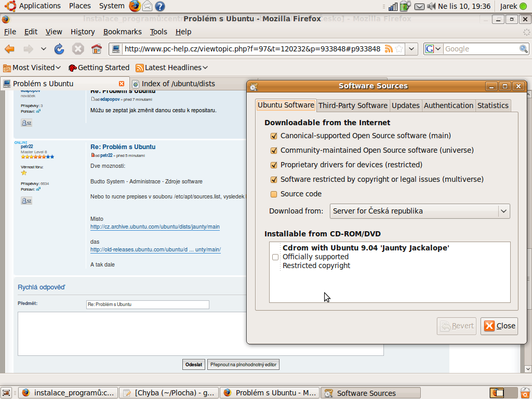Viewport: 532px width, 399px height.
Task: Click the workspace switcher in bottom panel
Action: tap(503, 393)
